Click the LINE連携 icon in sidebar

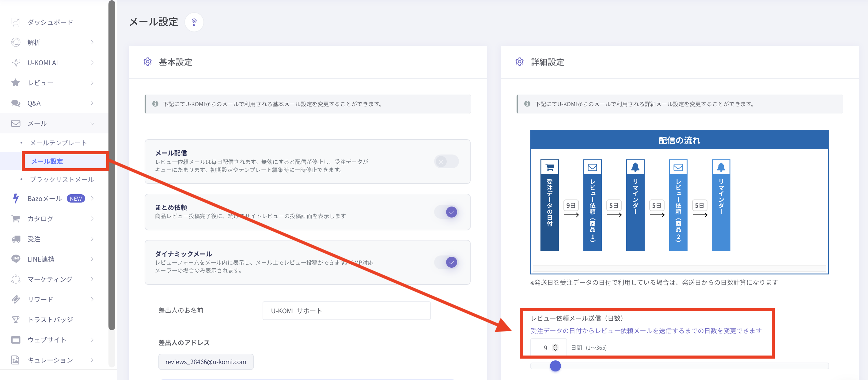click(16, 259)
